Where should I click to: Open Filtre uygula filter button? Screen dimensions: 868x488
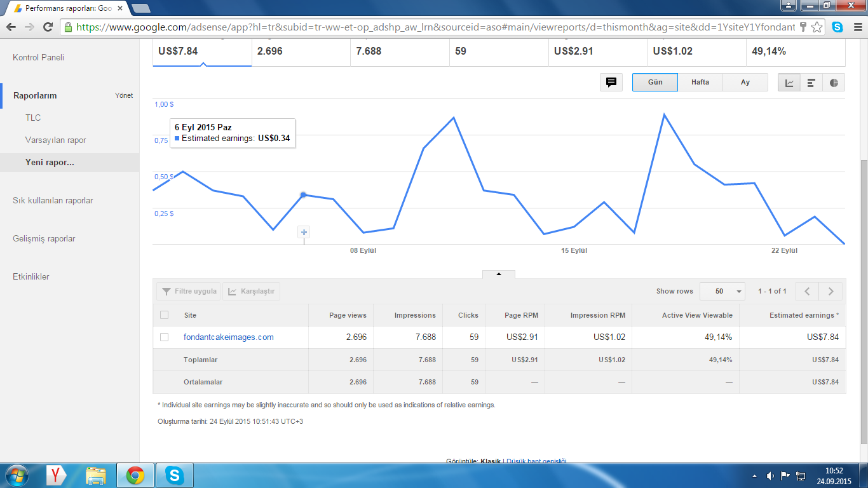pyautogui.click(x=189, y=292)
